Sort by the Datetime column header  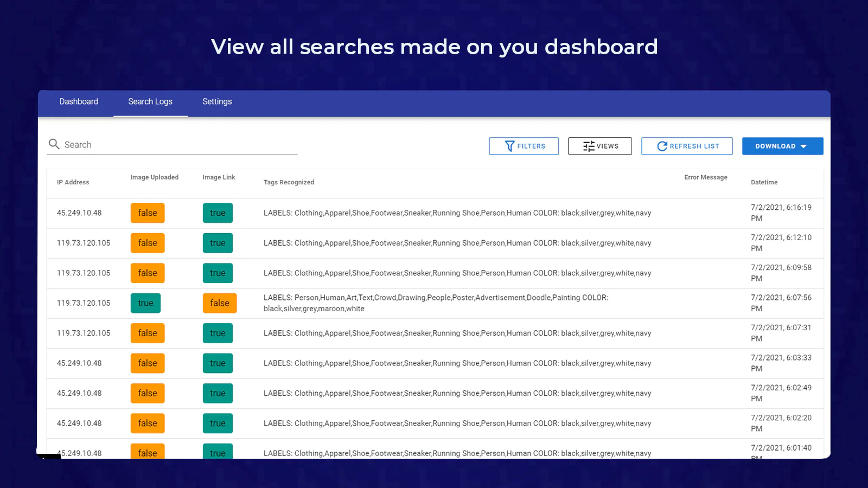pos(764,182)
